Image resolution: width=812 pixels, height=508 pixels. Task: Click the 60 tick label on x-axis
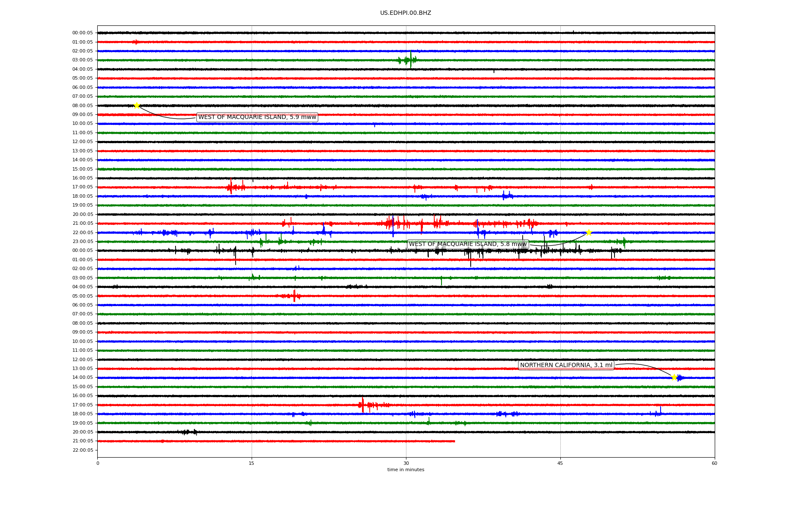pyautogui.click(x=714, y=463)
